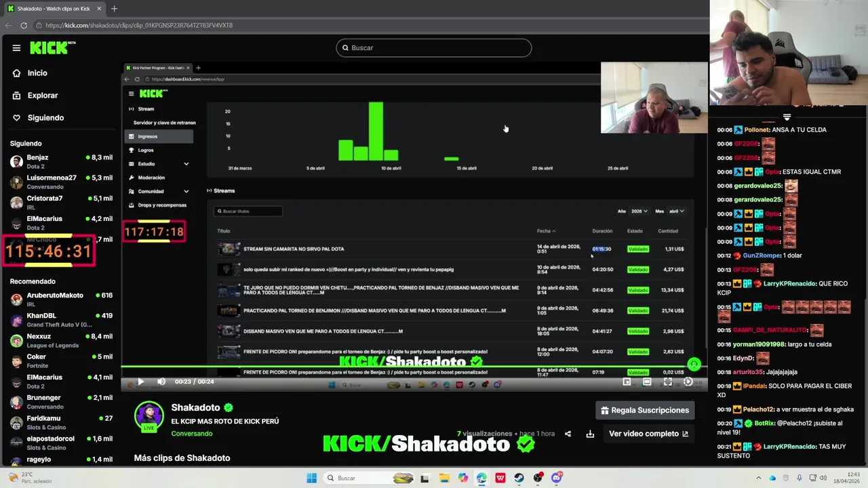Download the clip via download icon

coord(590,434)
